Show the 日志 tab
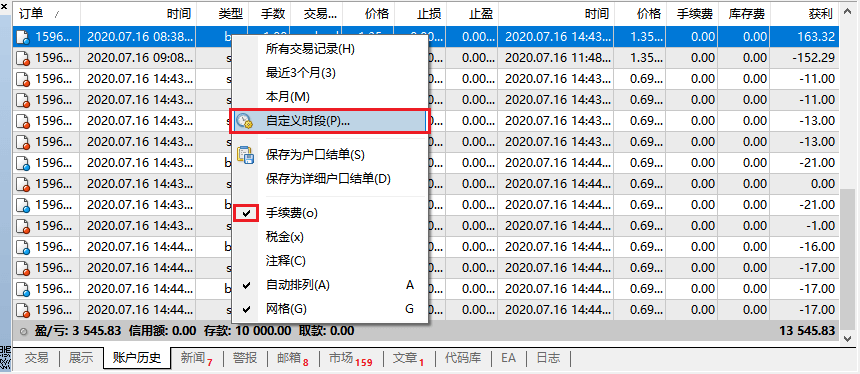The height and width of the screenshot is (374, 860). (548, 359)
